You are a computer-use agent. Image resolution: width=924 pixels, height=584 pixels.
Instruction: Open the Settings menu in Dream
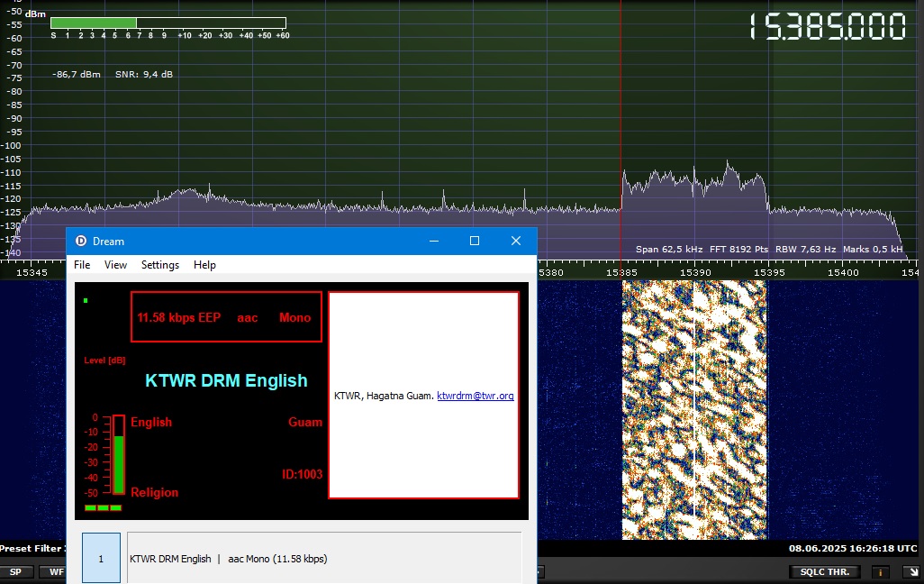coord(159,265)
